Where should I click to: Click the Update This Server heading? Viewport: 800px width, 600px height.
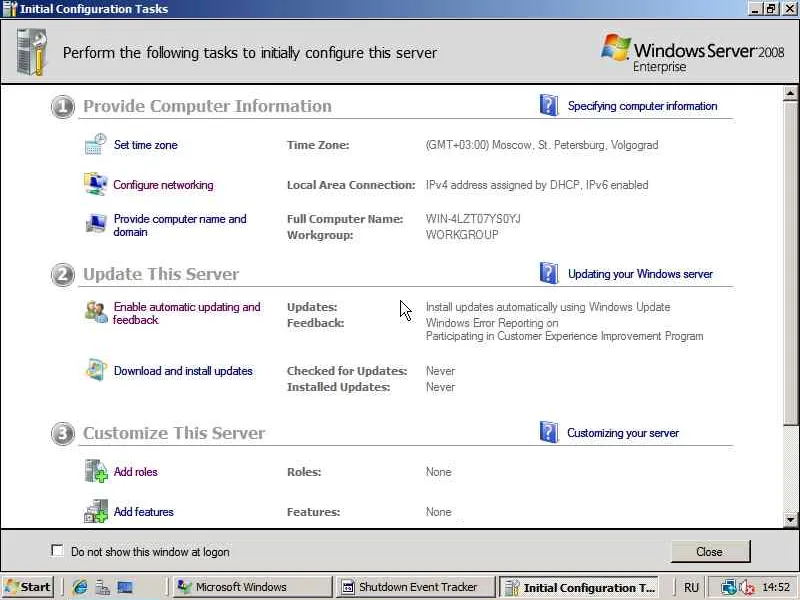pyautogui.click(x=161, y=274)
